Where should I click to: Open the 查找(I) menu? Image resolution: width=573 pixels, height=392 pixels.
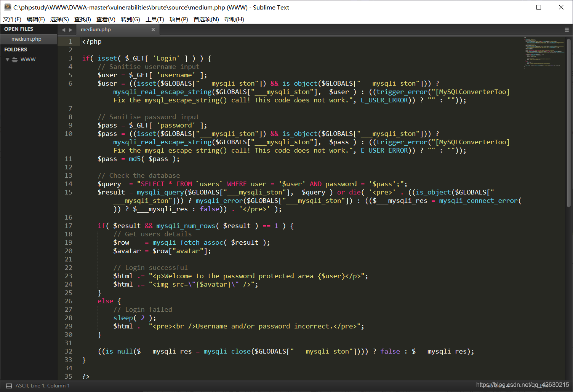(x=83, y=19)
